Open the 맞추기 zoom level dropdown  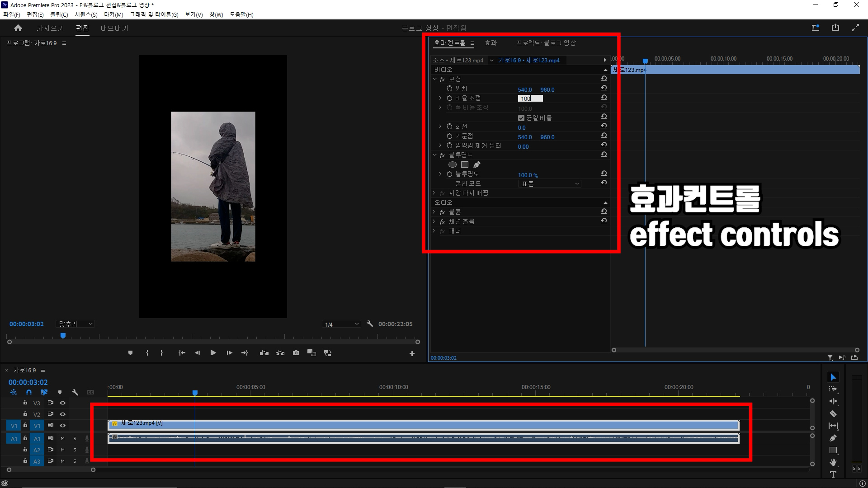click(x=75, y=324)
